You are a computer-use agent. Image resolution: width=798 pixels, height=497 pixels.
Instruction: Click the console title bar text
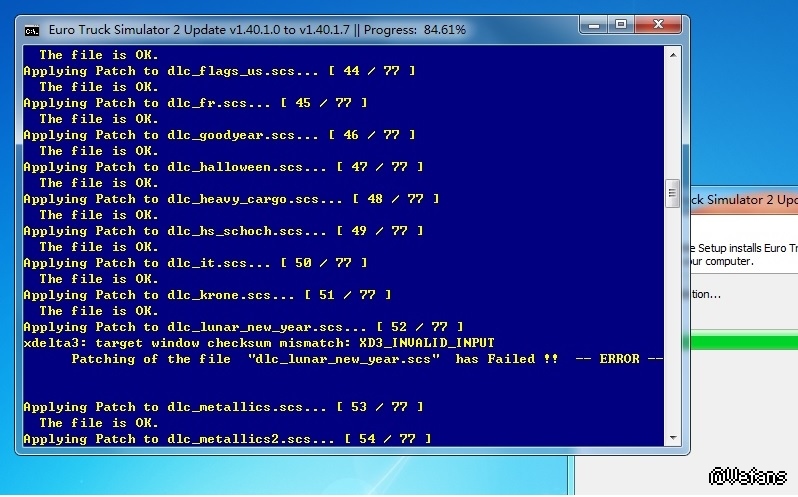click(x=257, y=30)
